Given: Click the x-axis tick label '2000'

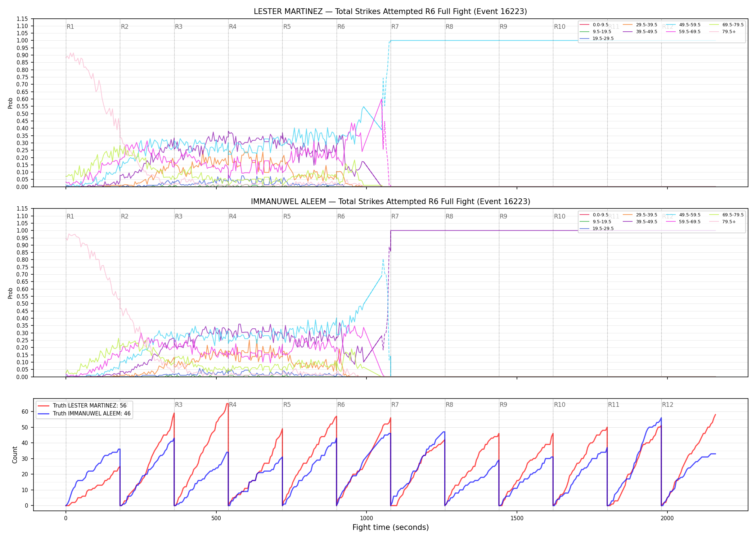Looking at the screenshot, I should pyautogui.click(x=667, y=518).
